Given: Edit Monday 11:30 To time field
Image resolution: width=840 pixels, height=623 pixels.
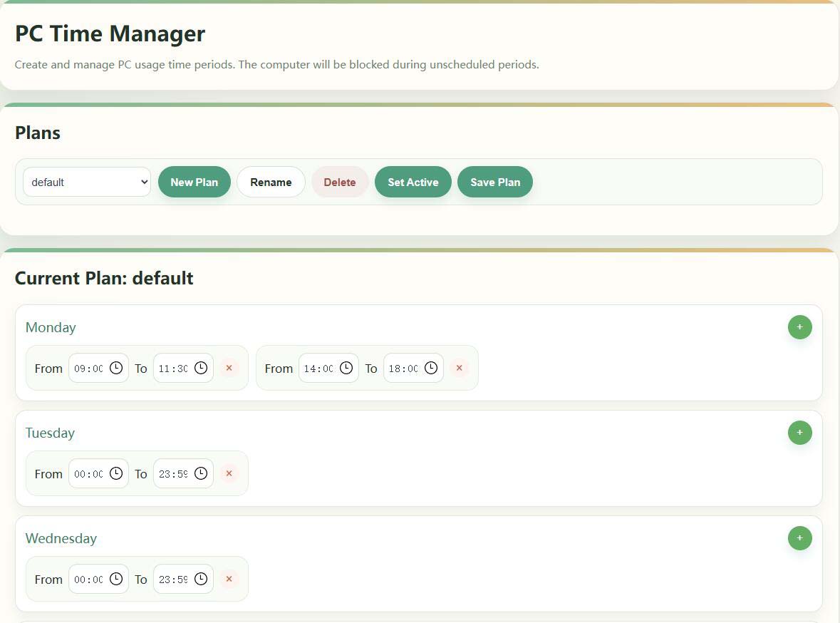Looking at the screenshot, I should coord(183,368).
